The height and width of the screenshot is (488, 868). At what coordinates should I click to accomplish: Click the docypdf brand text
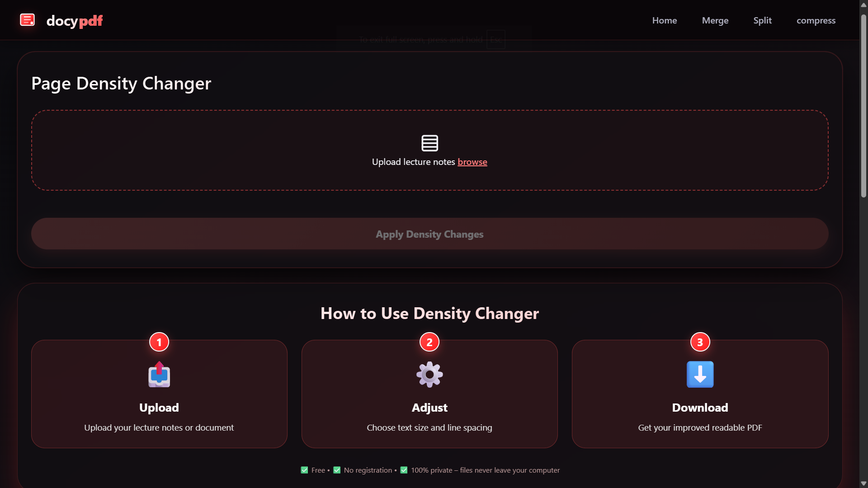point(75,21)
